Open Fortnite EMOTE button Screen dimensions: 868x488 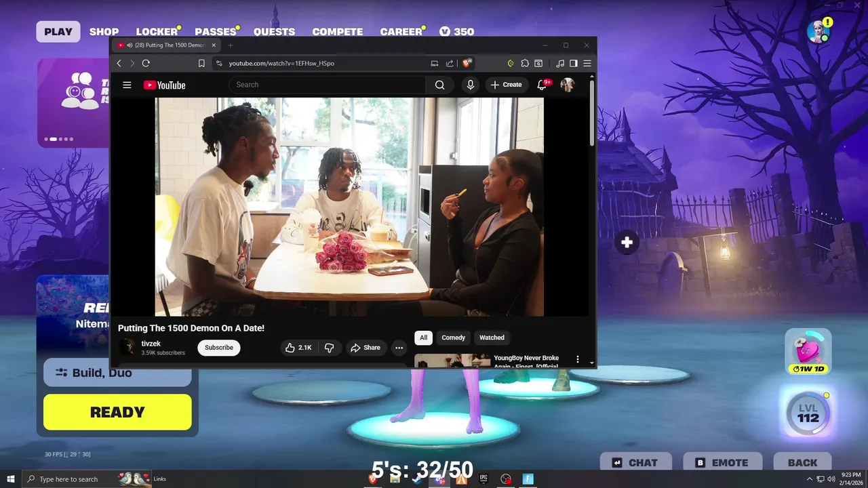pyautogui.click(x=722, y=463)
